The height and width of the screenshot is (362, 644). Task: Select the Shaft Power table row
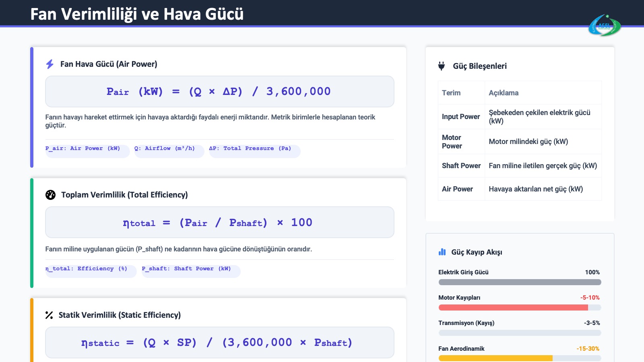click(x=519, y=166)
